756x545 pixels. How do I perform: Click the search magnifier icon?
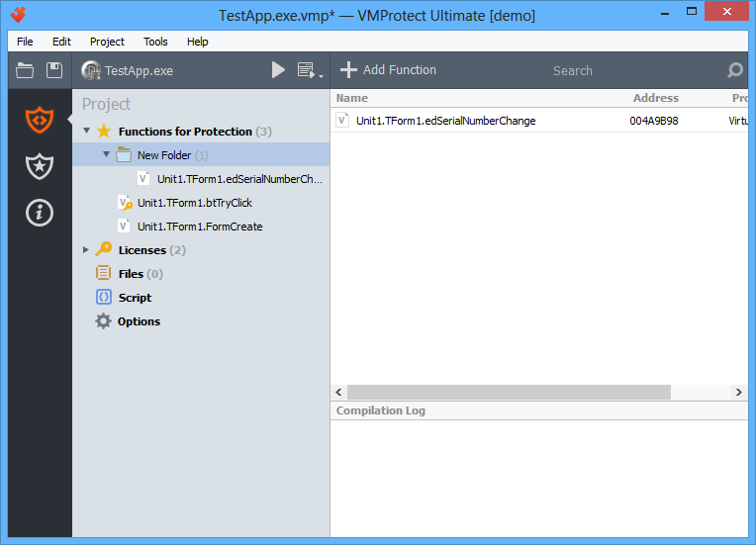coord(734,70)
